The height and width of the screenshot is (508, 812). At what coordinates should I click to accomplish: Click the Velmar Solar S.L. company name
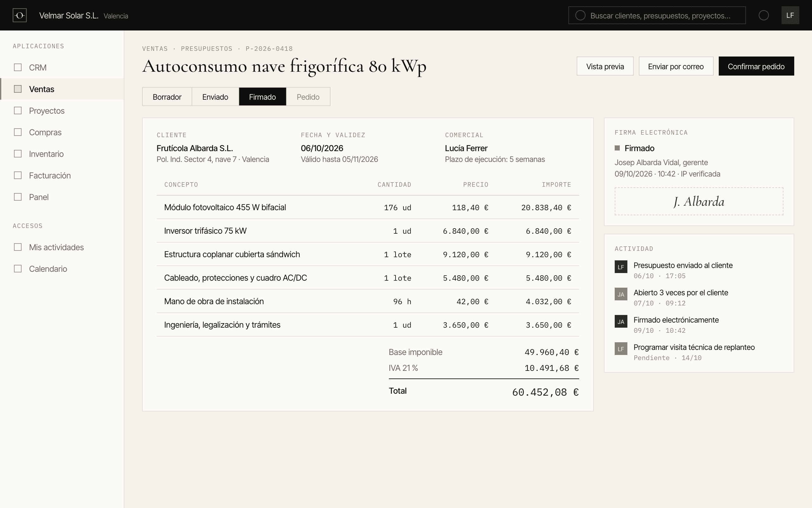point(69,16)
